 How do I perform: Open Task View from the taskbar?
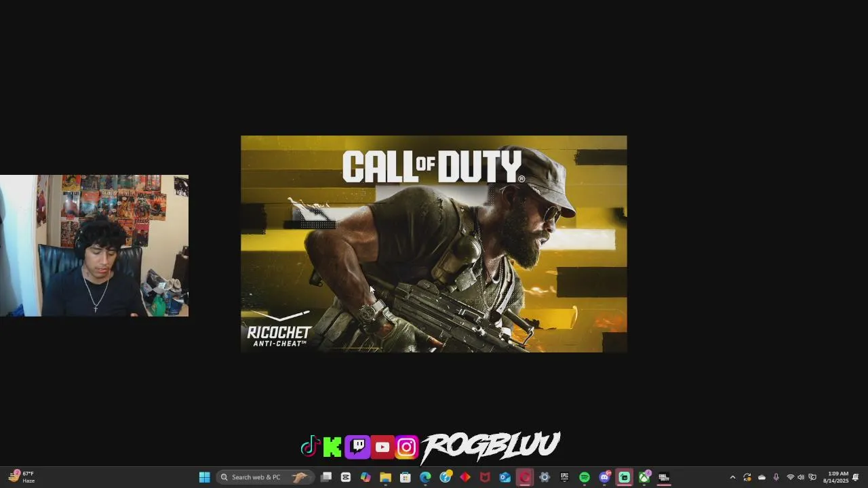[x=326, y=477]
